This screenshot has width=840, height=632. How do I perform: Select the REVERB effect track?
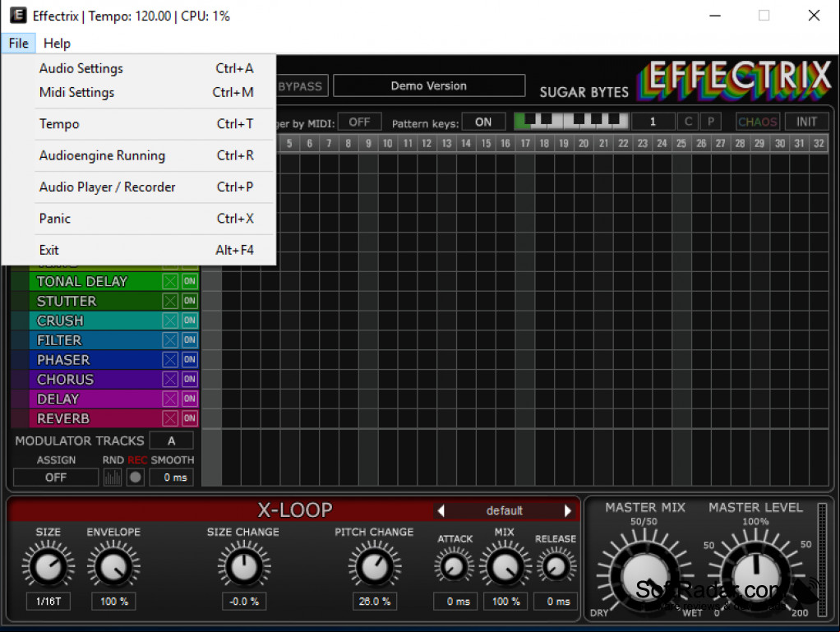click(95, 418)
